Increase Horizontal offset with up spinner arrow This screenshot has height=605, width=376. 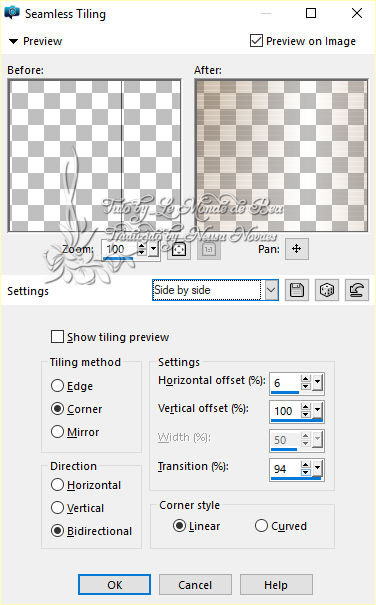point(306,379)
